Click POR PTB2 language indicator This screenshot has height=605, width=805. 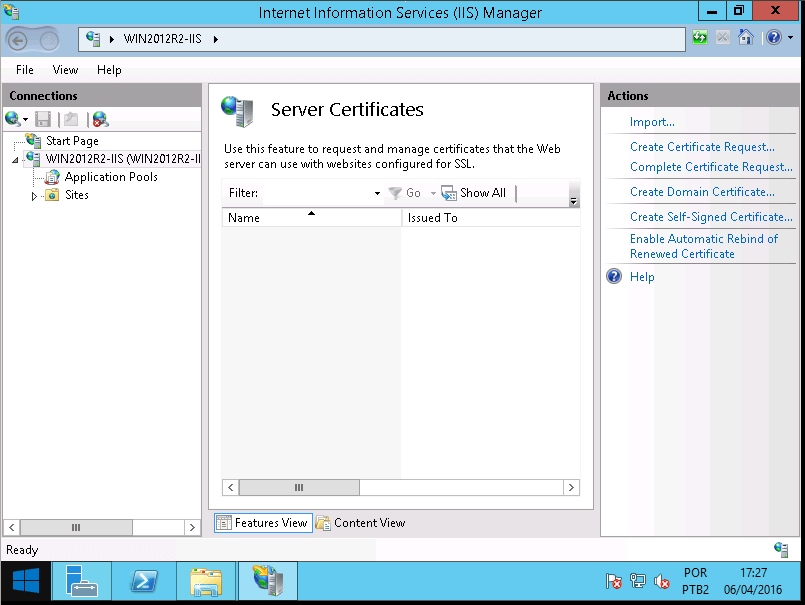point(695,581)
